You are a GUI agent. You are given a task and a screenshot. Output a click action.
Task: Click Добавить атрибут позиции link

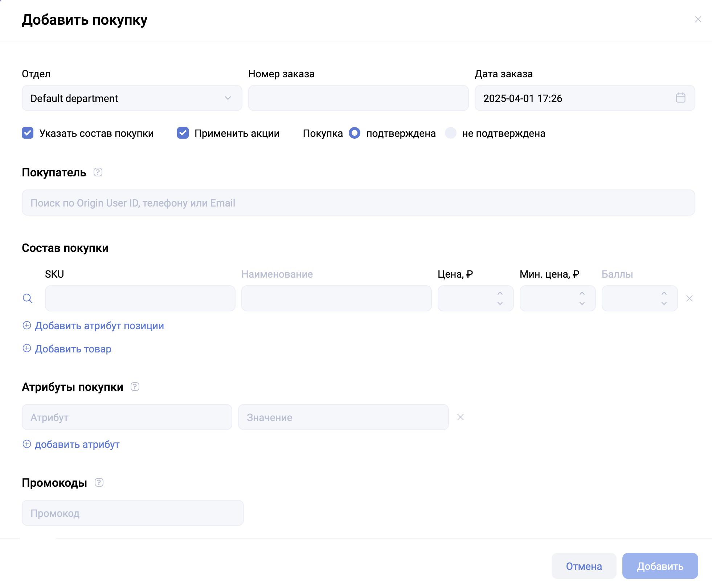click(x=99, y=326)
